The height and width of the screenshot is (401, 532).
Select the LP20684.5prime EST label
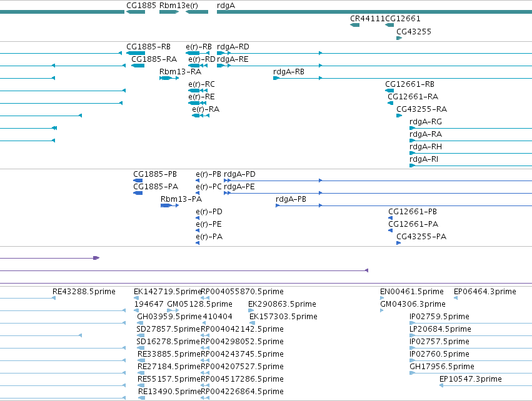pyautogui.click(x=440, y=329)
